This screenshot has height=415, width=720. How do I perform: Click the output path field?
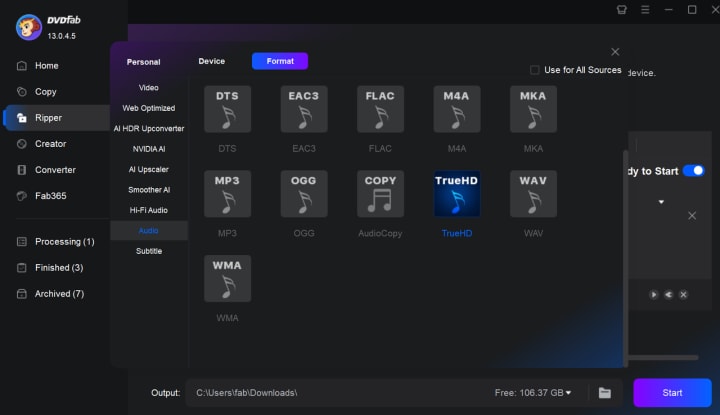(x=340, y=393)
